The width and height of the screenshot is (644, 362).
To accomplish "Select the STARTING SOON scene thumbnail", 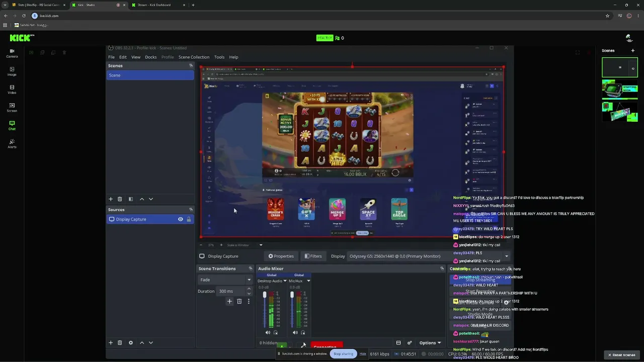I will [620, 89].
